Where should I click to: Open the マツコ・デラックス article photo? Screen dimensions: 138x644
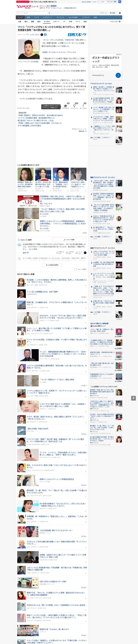point(29,49)
